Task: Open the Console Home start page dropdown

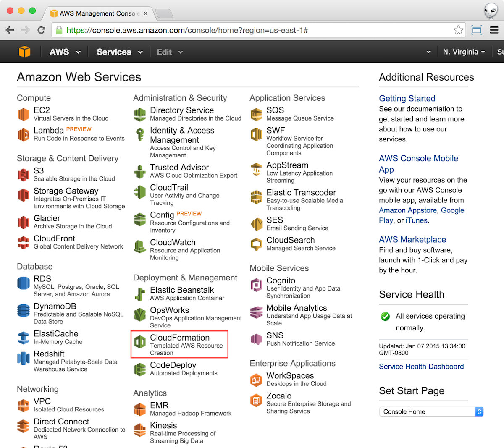Action: pyautogui.click(x=431, y=411)
